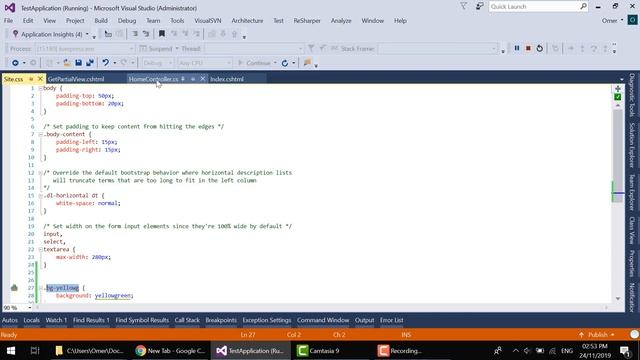Click the browser refresh icon beside Continue
The image size is (640, 360).
[x=285, y=63]
